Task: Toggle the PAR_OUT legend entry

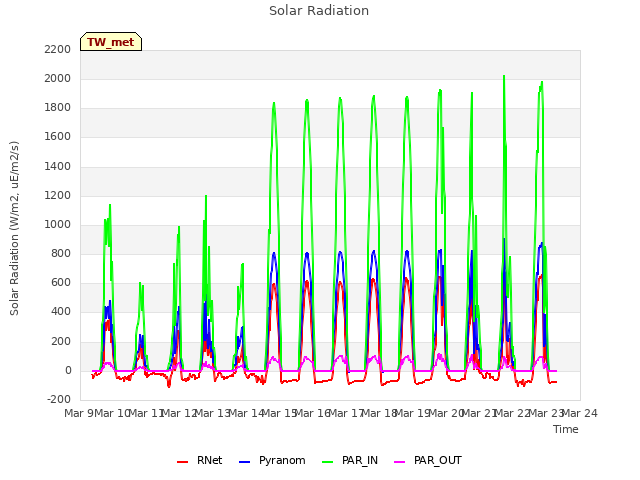Action: [428, 460]
